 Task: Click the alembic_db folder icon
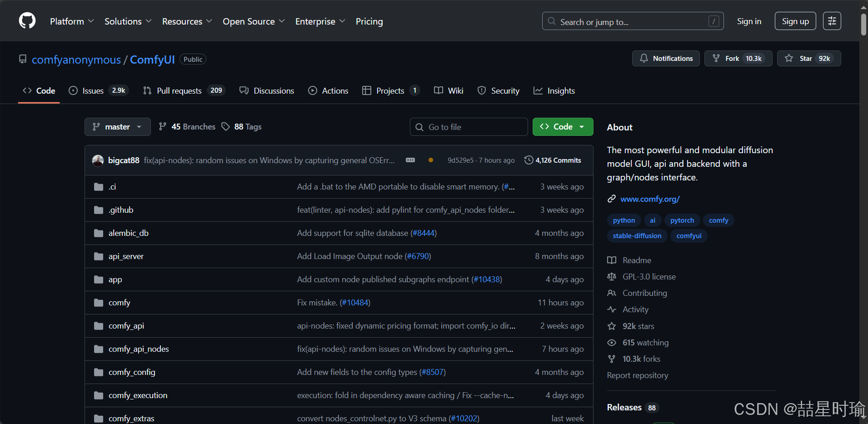tap(99, 233)
